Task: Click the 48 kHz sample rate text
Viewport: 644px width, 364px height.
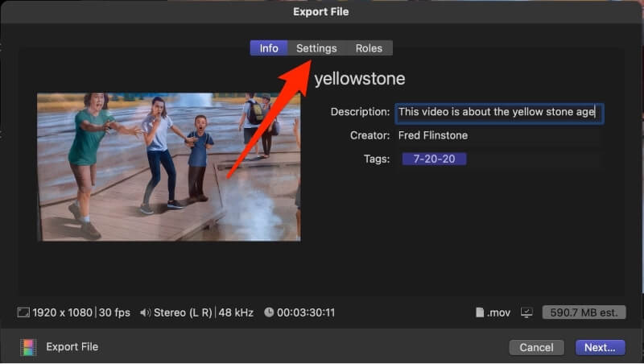Action: pos(236,312)
